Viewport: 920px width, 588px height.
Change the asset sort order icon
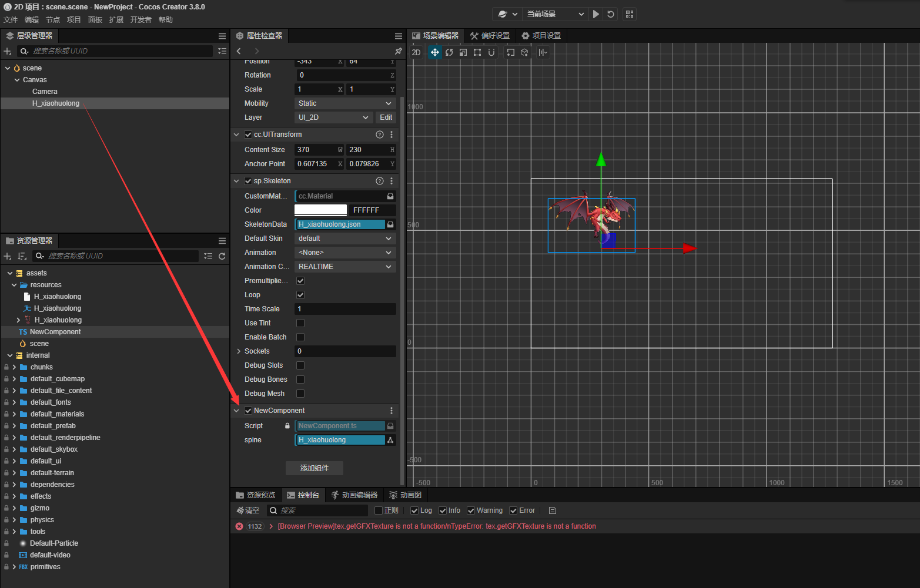point(22,256)
